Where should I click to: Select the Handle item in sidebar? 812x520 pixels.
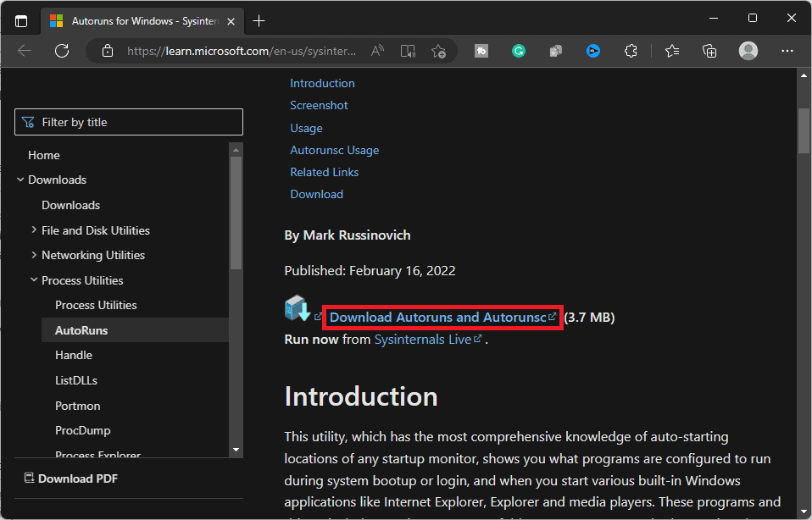pyautogui.click(x=74, y=355)
